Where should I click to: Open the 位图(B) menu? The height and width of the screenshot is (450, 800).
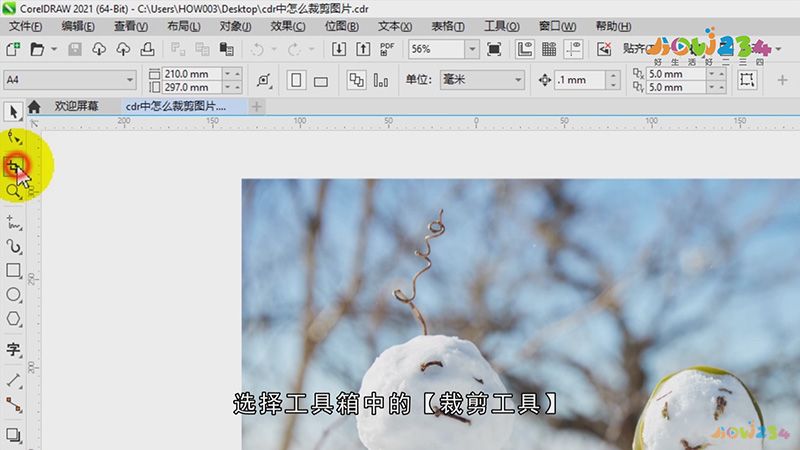point(341,26)
